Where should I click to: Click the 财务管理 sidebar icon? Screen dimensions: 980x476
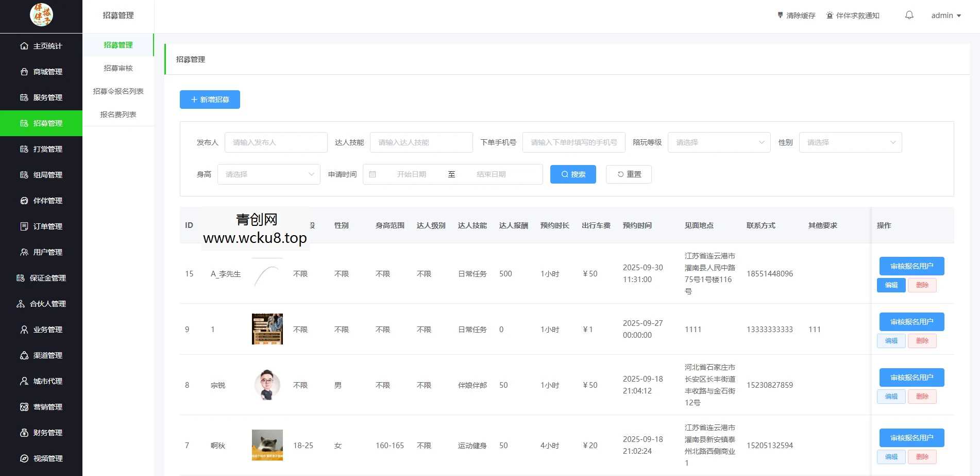24,433
